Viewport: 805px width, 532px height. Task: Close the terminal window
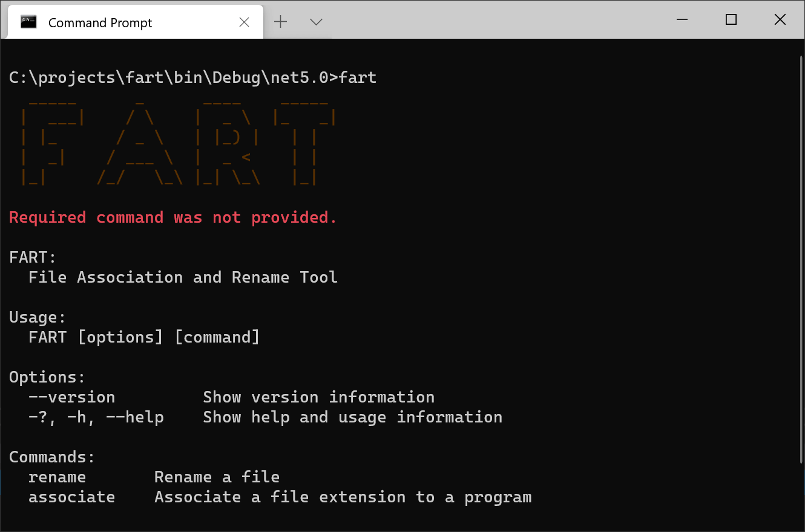pyautogui.click(x=780, y=19)
